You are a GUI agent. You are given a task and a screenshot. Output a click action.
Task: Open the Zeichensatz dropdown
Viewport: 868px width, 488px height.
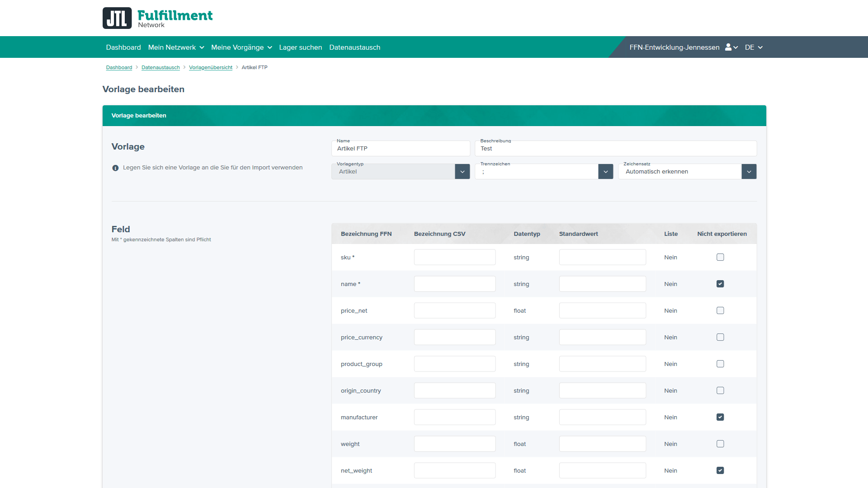pos(749,172)
